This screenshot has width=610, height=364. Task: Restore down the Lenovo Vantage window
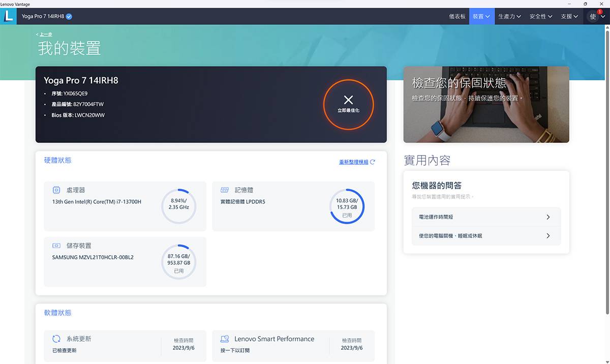(585, 4)
